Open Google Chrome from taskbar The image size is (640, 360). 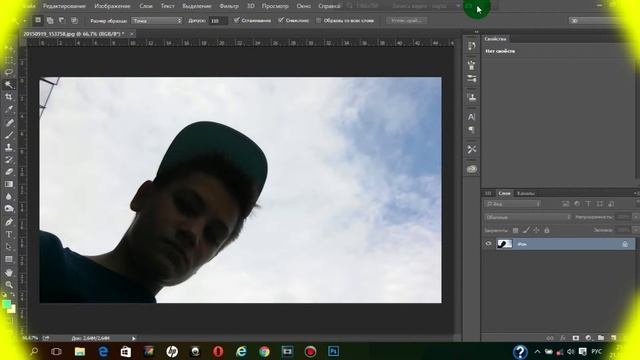tap(264, 351)
